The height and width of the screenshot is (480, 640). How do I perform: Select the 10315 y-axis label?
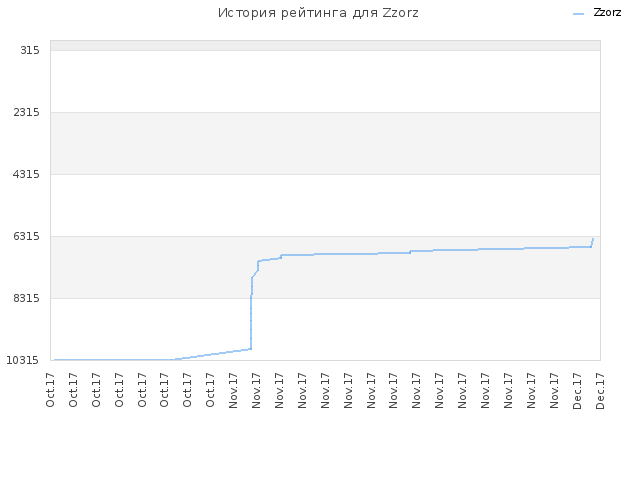click(x=23, y=360)
